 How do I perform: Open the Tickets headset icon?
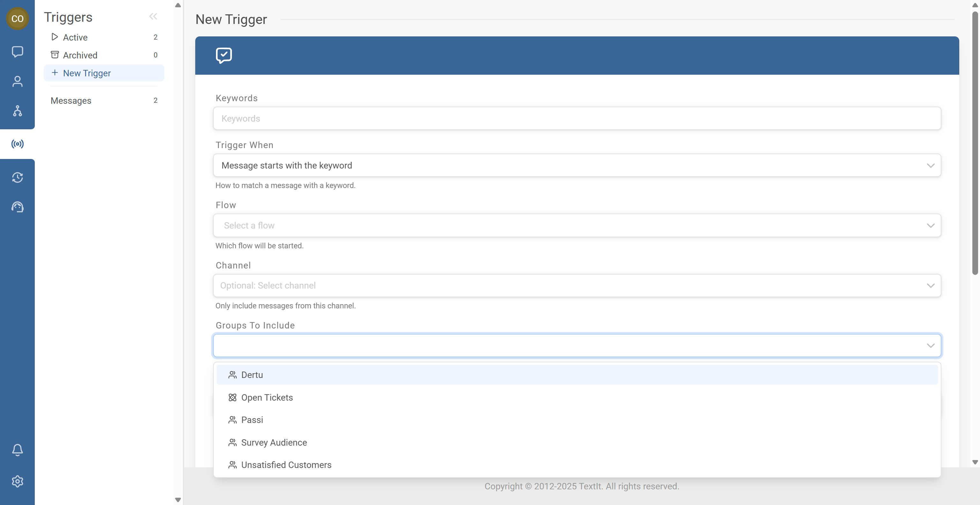tap(18, 207)
